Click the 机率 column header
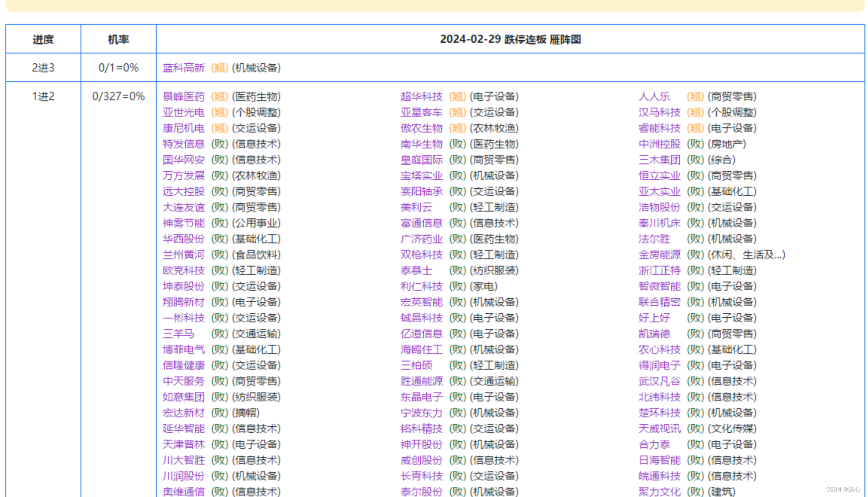This screenshot has width=868, height=497. (x=118, y=39)
